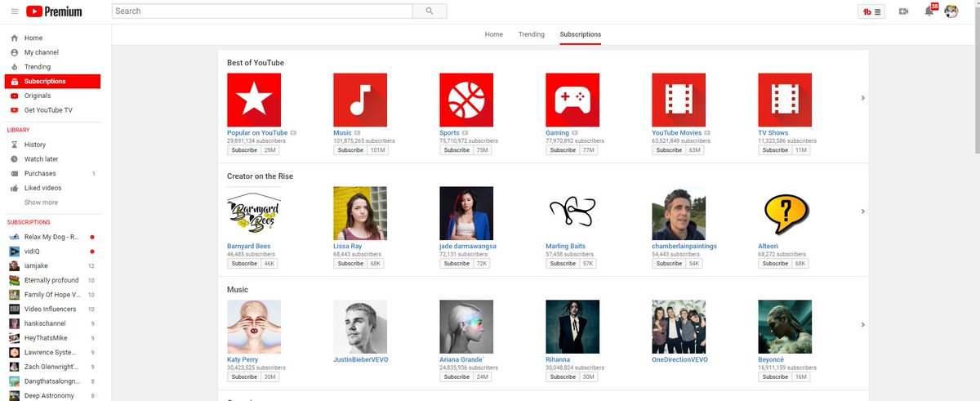Viewport: 980px width, 401px height.
Task: Open the OneDirectionVEVO channel link
Action: click(x=679, y=359)
